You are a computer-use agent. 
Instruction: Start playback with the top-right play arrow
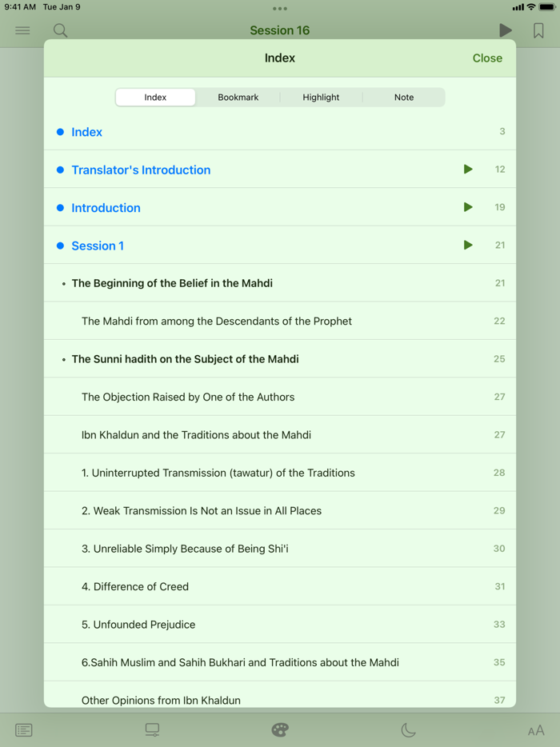click(x=506, y=30)
